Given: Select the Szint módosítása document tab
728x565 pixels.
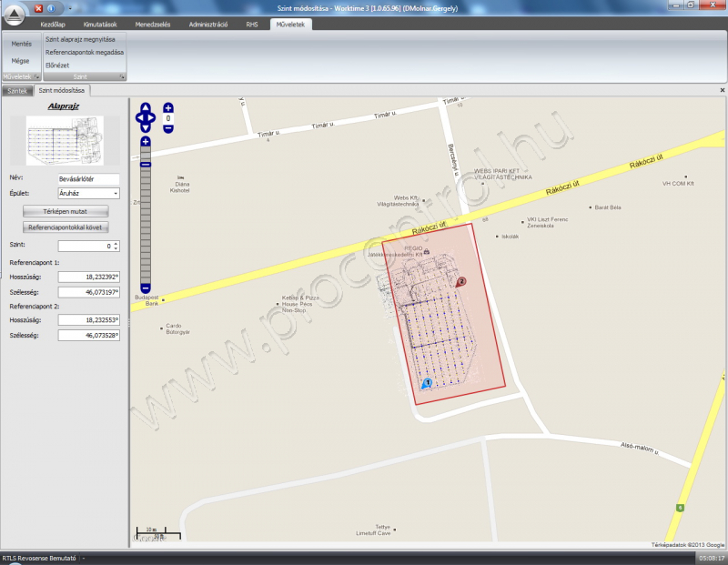Looking at the screenshot, I should 62,91.
